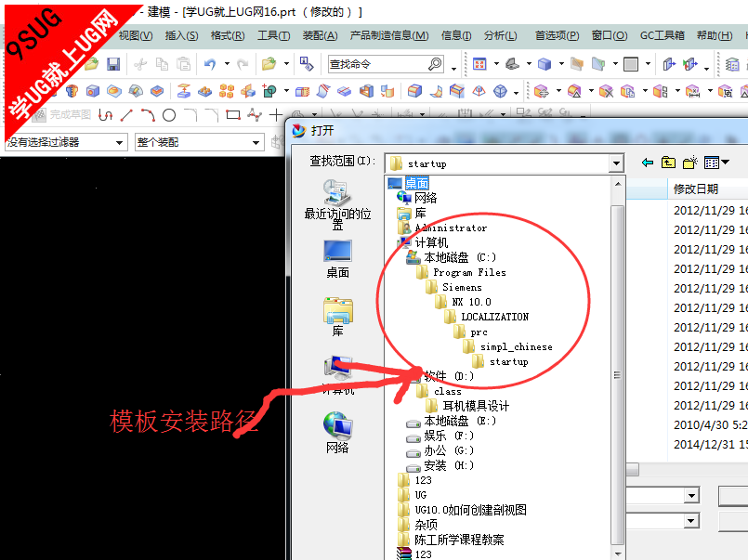Screen dimensions: 748x560
Task: Select the Siemens folder
Action: (x=462, y=287)
